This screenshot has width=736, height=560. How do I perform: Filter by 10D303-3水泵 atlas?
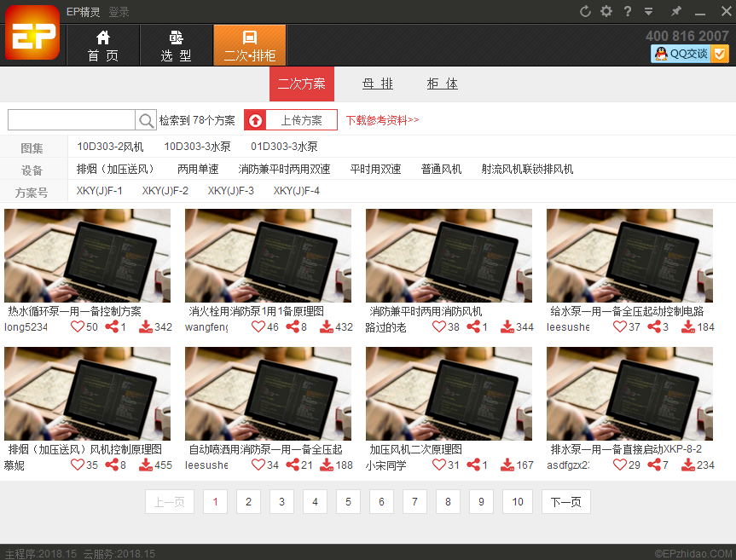tap(197, 147)
